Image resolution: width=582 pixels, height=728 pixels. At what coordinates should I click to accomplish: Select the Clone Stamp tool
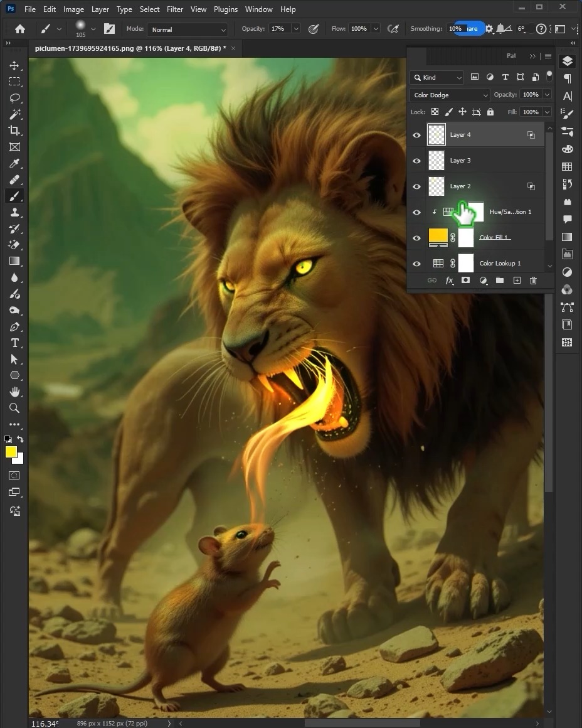coord(14,212)
